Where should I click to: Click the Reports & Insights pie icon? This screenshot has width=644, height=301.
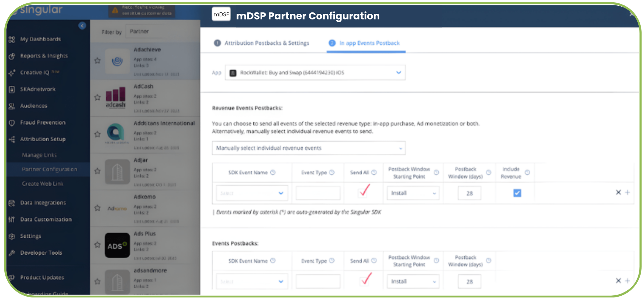click(x=12, y=56)
